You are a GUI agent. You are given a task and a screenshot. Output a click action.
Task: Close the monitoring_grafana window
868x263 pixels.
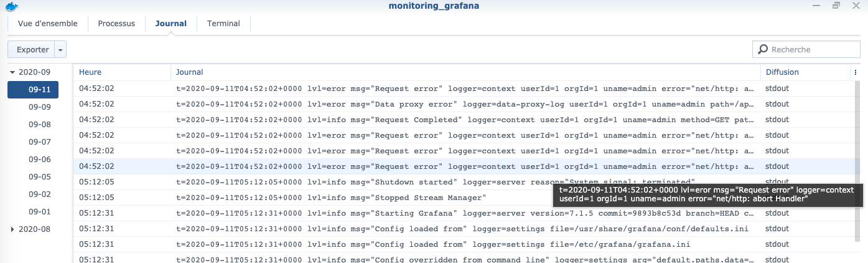pyautogui.click(x=856, y=6)
